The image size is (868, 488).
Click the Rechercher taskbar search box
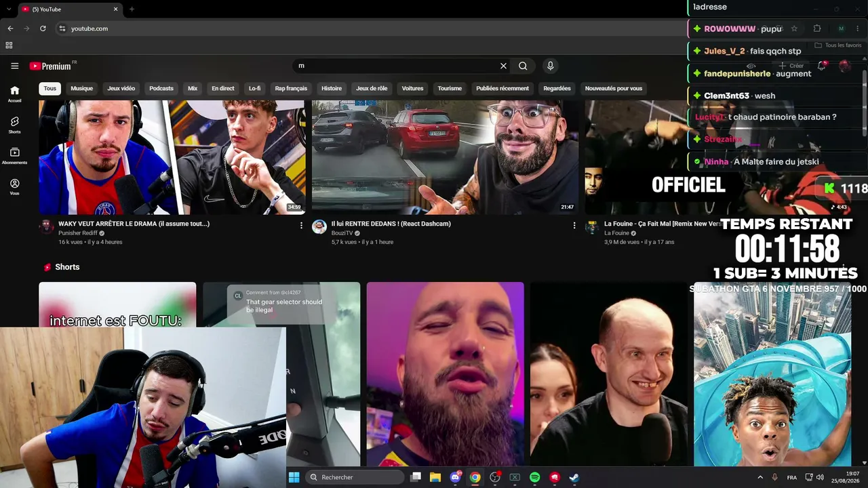[x=353, y=477]
